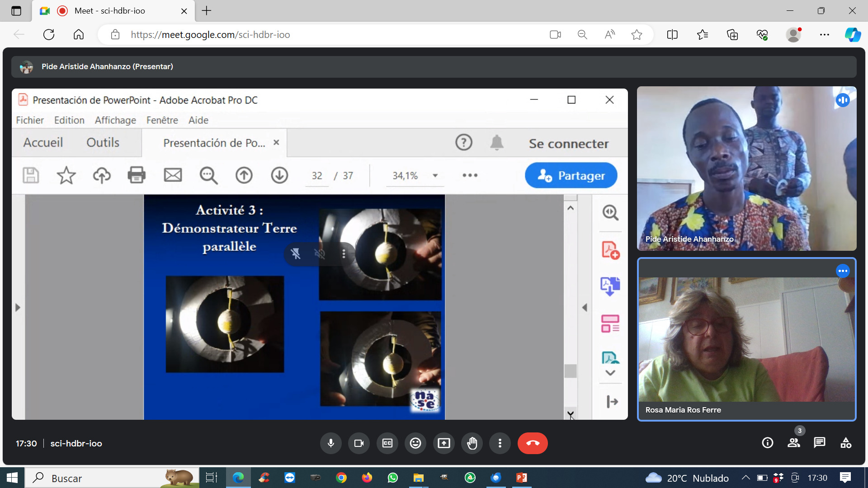Click Acrobat save file icon
868x488 pixels.
pyautogui.click(x=31, y=175)
